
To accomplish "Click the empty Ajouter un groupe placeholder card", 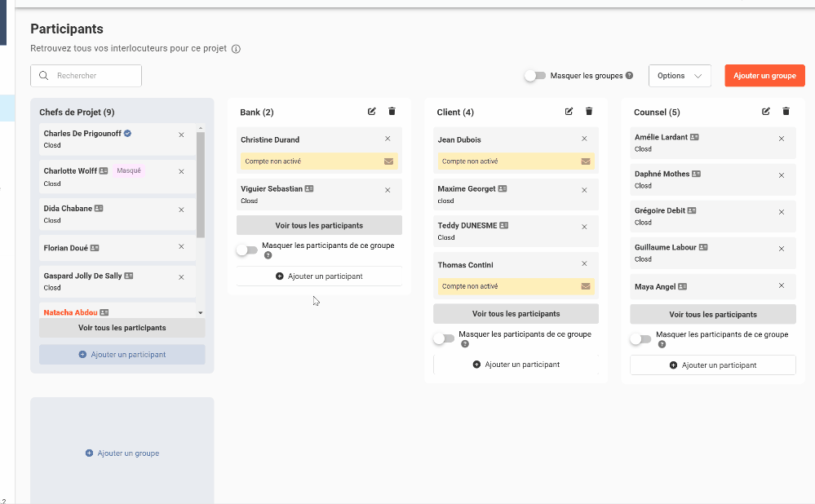I will coord(122,453).
